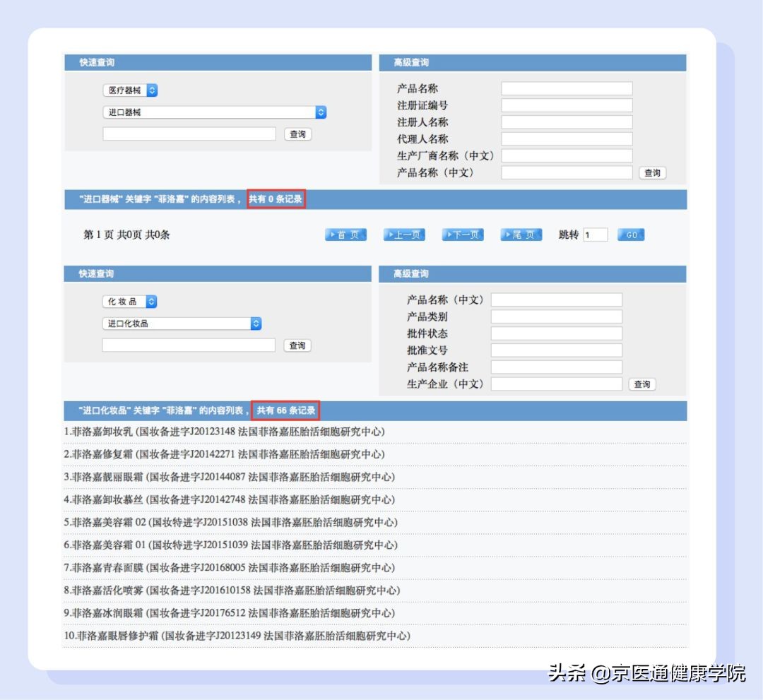Click the 上一页 previous page button
The image size is (763, 700).
click(x=403, y=235)
